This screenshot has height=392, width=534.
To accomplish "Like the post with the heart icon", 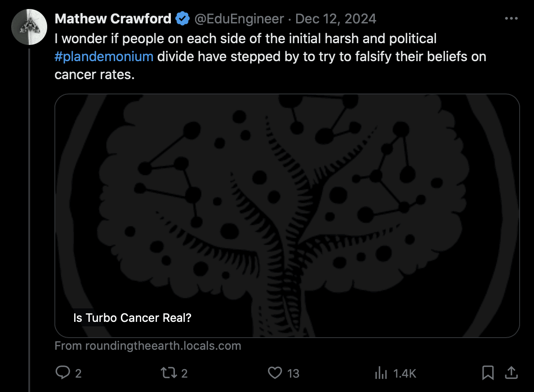I will [275, 373].
